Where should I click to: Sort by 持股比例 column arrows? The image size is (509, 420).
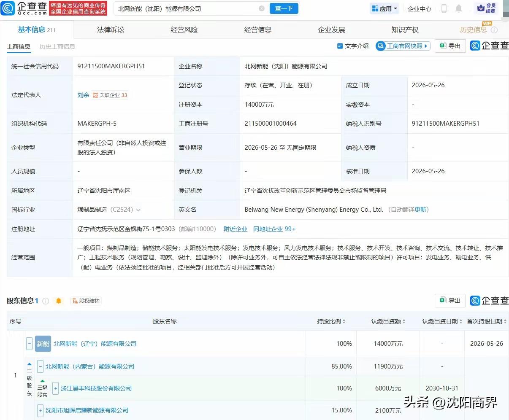click(x=344, y=321)
